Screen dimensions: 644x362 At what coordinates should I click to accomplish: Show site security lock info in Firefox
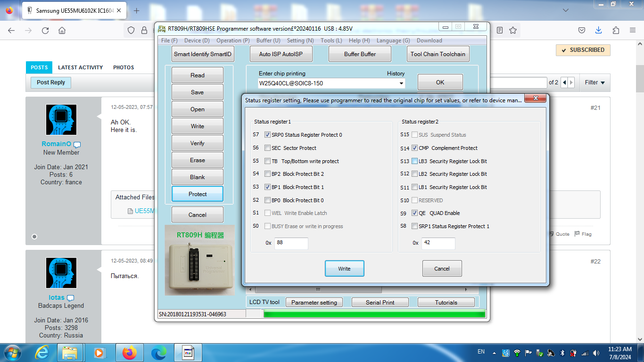(144, 30)
